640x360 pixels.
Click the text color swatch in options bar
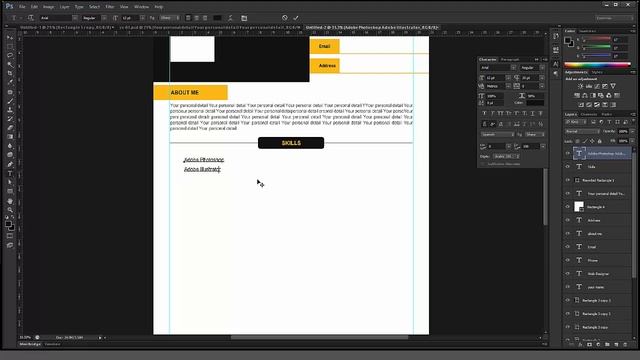[218, 18]
